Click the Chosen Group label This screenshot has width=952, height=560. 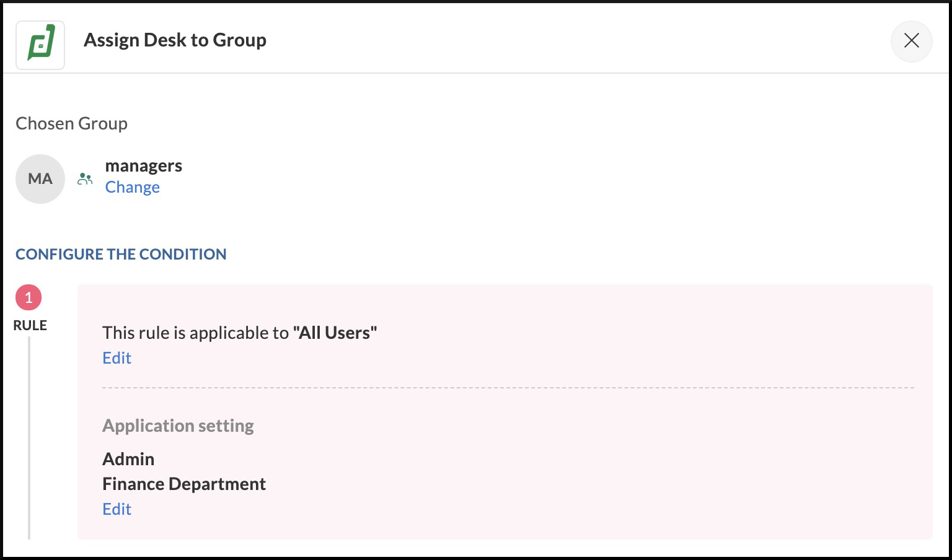pyautogui.click(x=71, y=123)
